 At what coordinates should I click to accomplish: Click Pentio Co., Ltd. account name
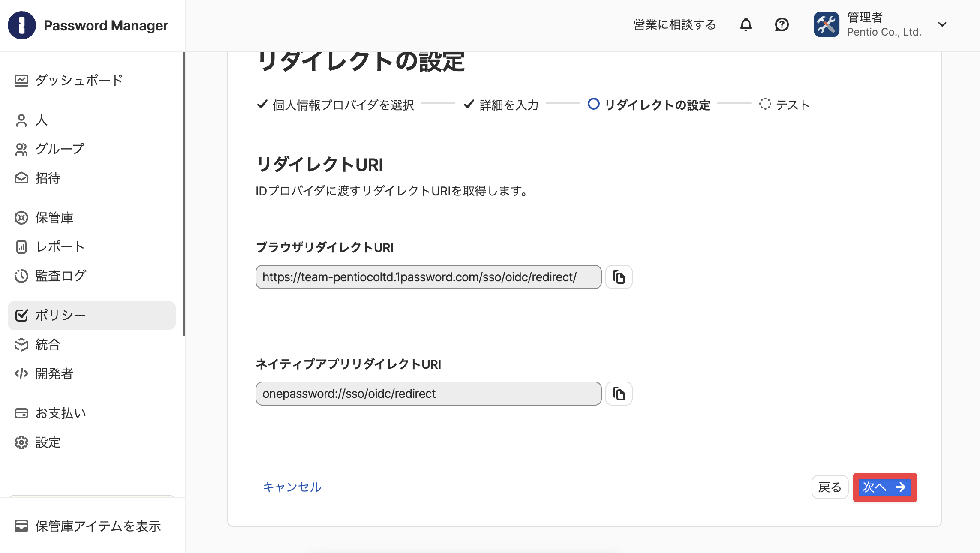884,32
